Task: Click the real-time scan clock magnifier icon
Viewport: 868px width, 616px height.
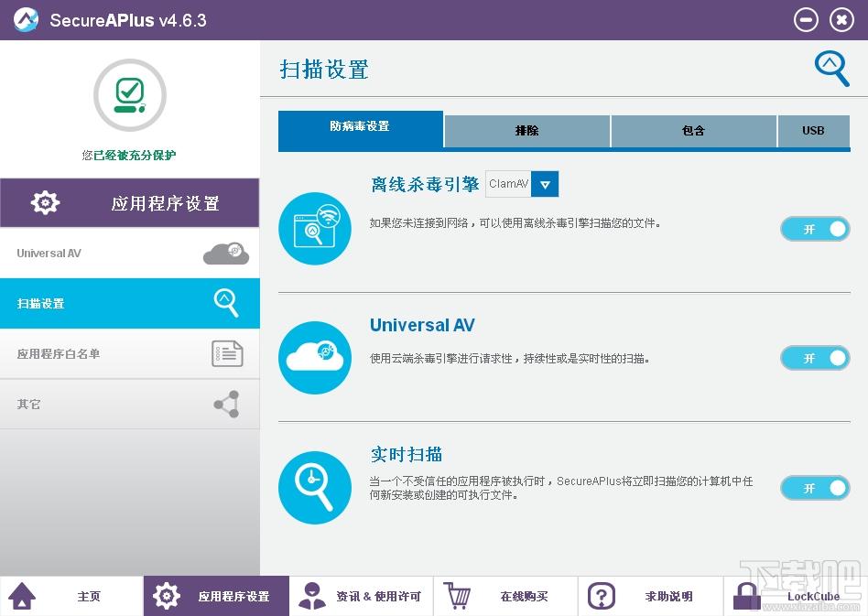Action: tap(314, 487)
